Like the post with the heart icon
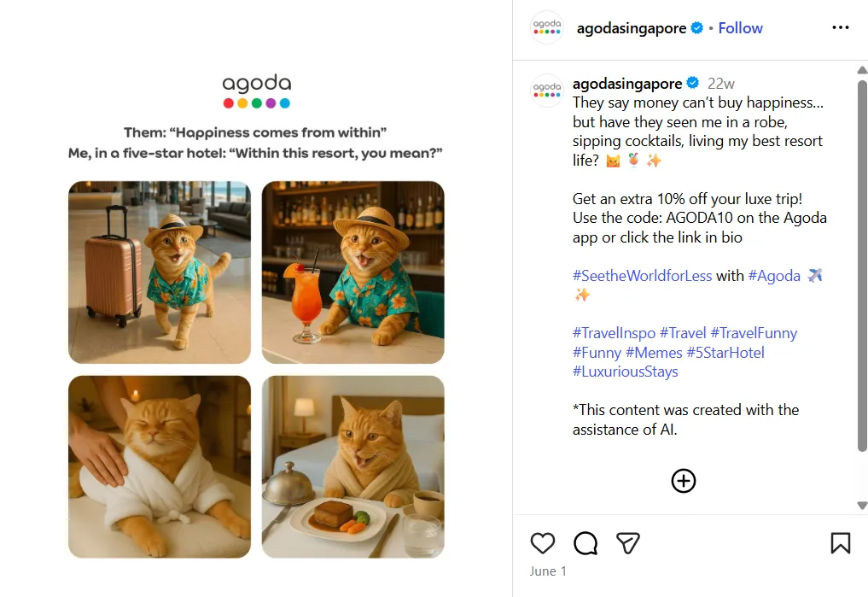 (543, 543)
